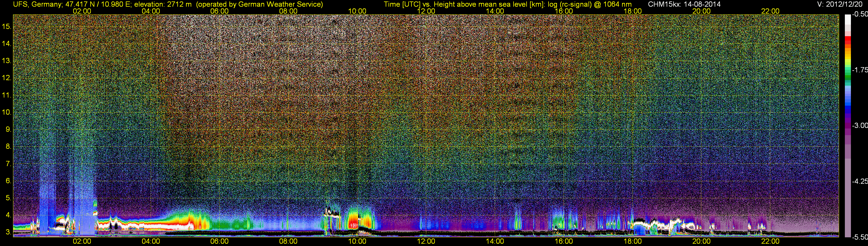Click the 14:00 time label at top
The image size is (868, 246).
tap(495, 11)
